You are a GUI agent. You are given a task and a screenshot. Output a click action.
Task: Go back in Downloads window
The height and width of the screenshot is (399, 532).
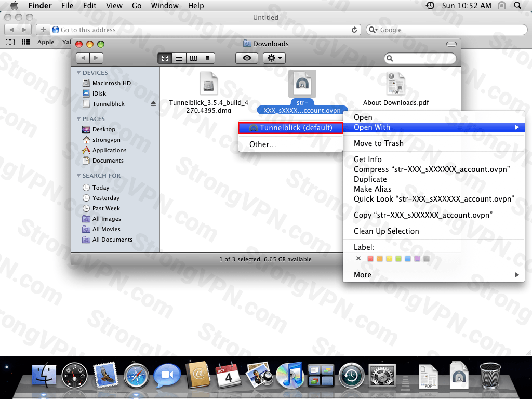pyautogui.click(x=83, y=58)
